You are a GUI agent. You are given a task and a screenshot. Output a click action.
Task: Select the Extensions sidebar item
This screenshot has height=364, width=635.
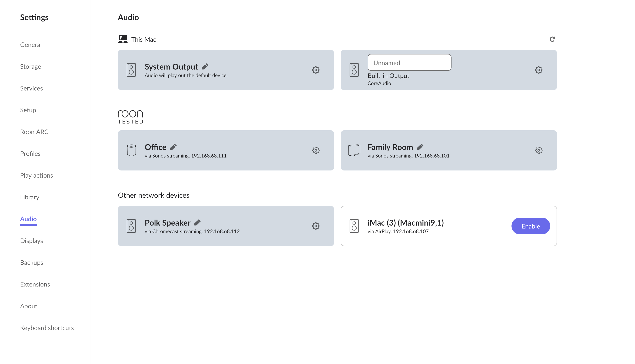point(35,284)
